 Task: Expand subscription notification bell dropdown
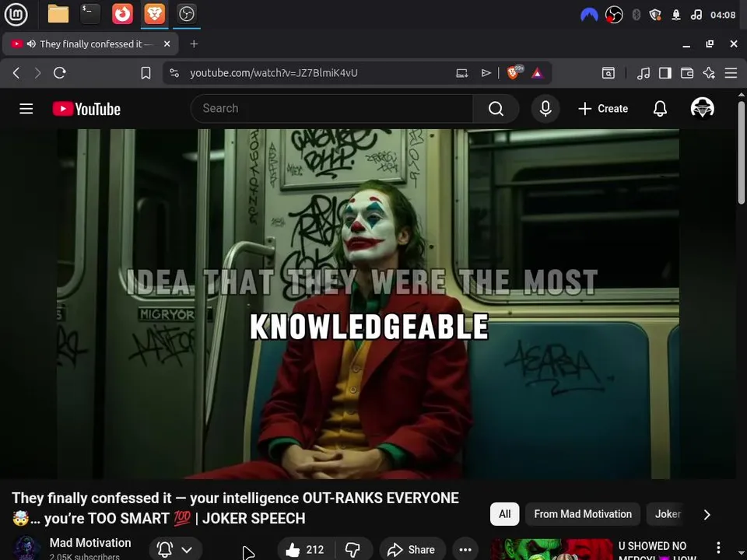pos(176,550)
